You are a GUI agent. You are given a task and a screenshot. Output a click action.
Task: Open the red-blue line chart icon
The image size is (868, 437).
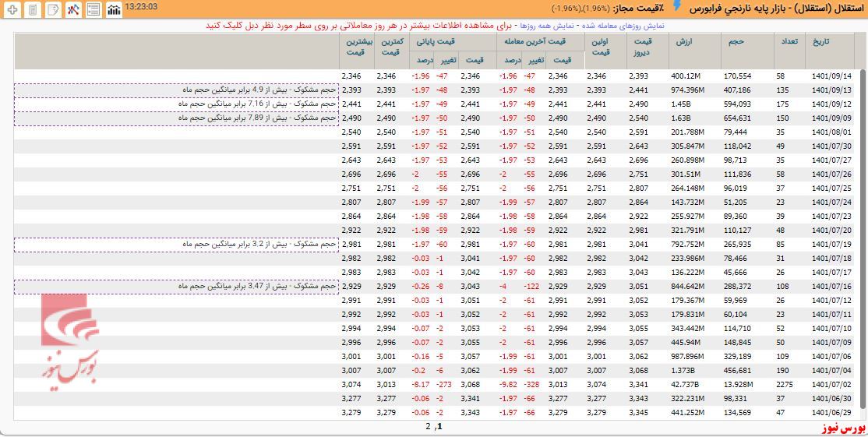(x=73, y=9)
